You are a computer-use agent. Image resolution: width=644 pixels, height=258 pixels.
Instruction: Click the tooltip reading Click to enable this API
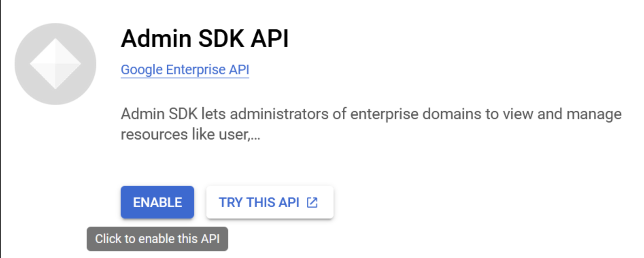tap(157, 239)
